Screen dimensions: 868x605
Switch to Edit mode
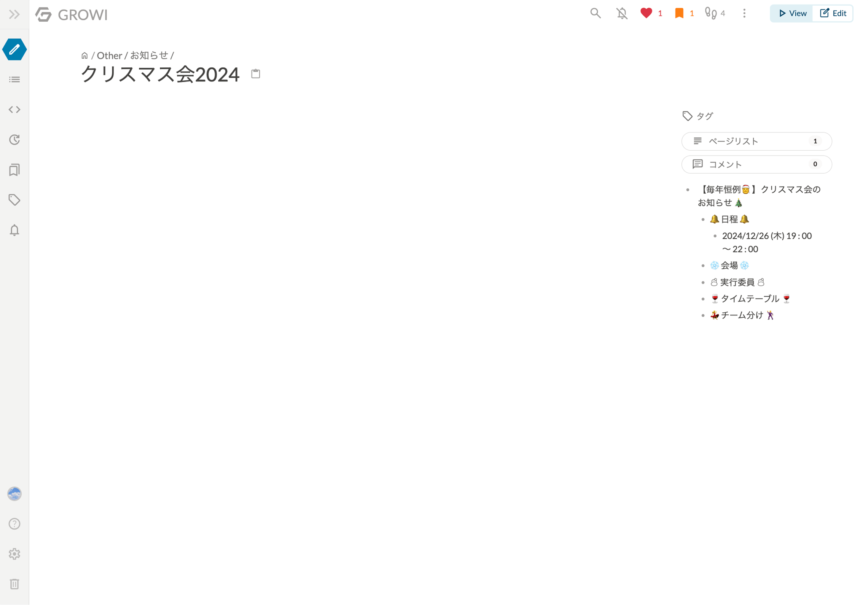pos(833,13)
